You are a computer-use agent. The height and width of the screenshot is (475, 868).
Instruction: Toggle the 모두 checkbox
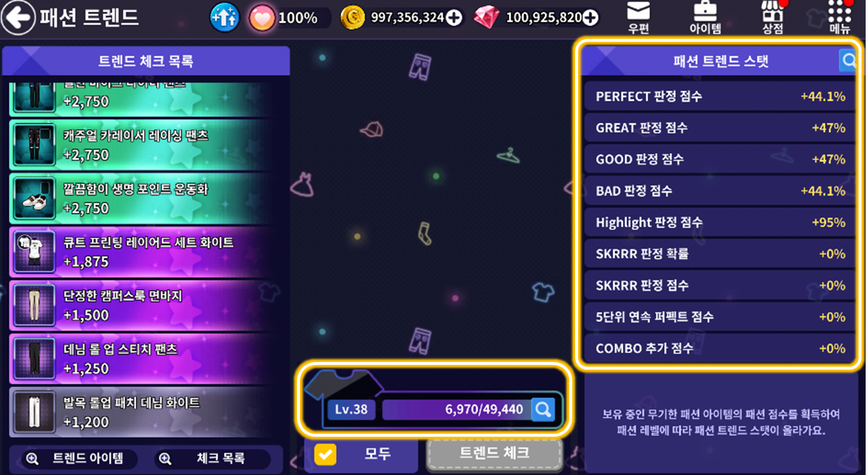(325, 454)
